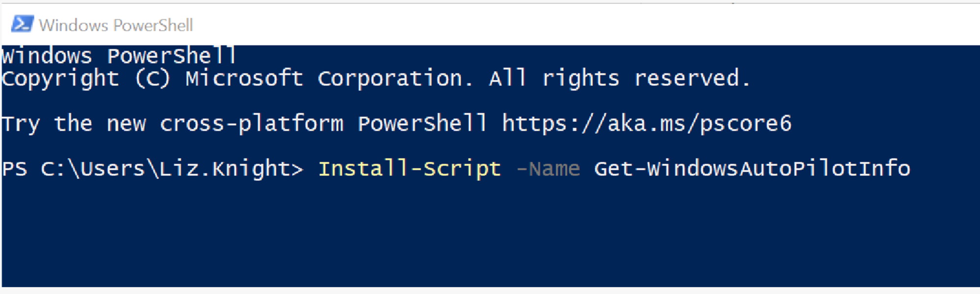Click the empty console area below the prompt
Image resolution: width=980 pixels, height=294 pixels.
click(x=491, y=235)
